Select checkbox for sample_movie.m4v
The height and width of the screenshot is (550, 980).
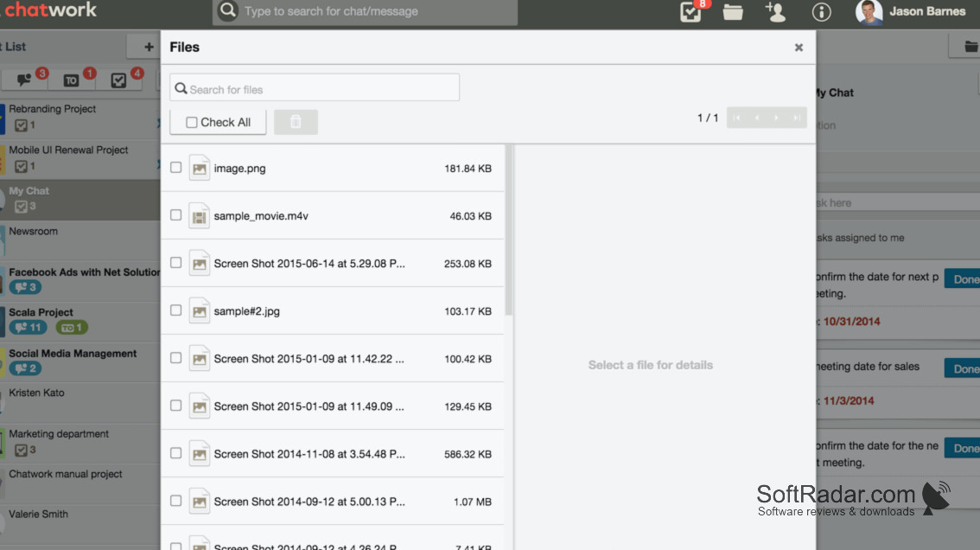tap(176, 215)
